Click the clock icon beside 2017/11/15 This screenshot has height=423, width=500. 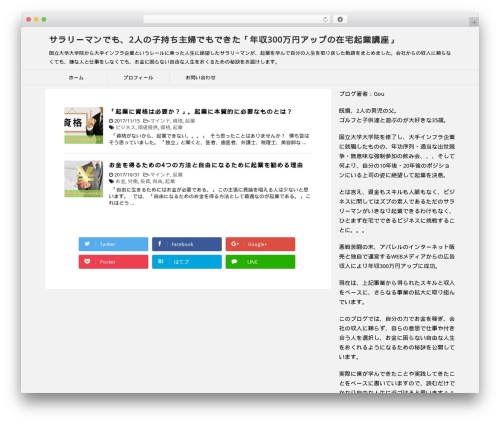coord(111,121)
